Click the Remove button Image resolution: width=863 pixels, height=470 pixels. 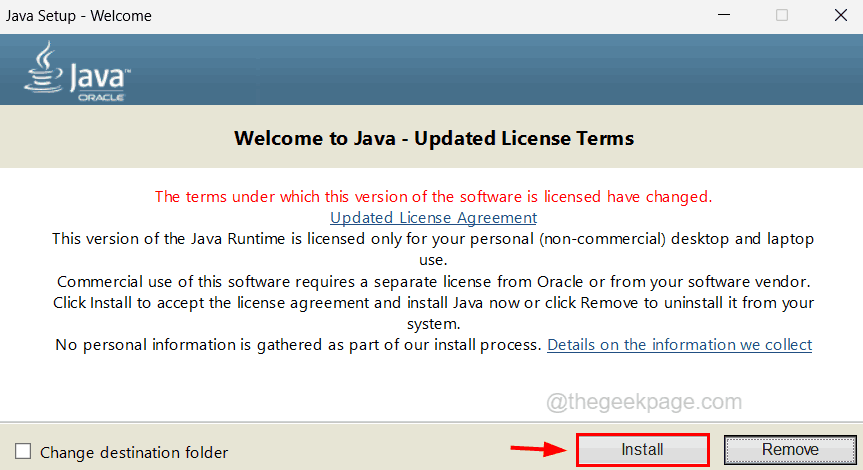coord(790,450)
